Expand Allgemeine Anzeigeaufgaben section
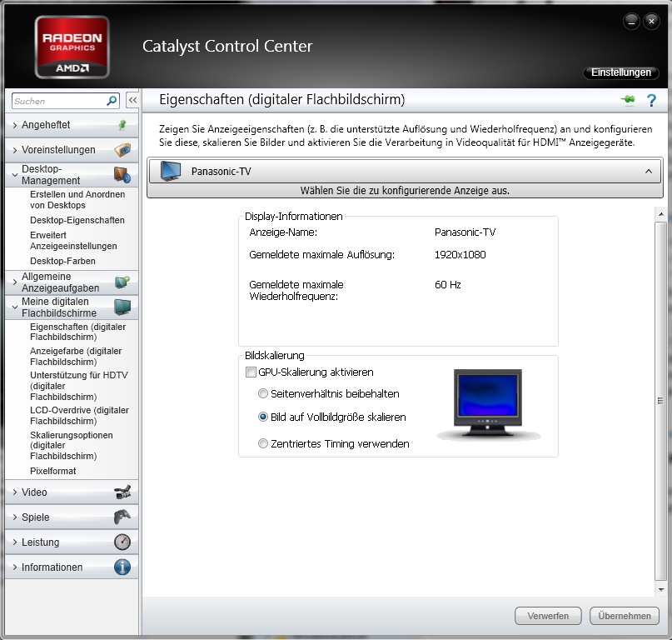This screenshot has width=672, height=640. [15, 282]
